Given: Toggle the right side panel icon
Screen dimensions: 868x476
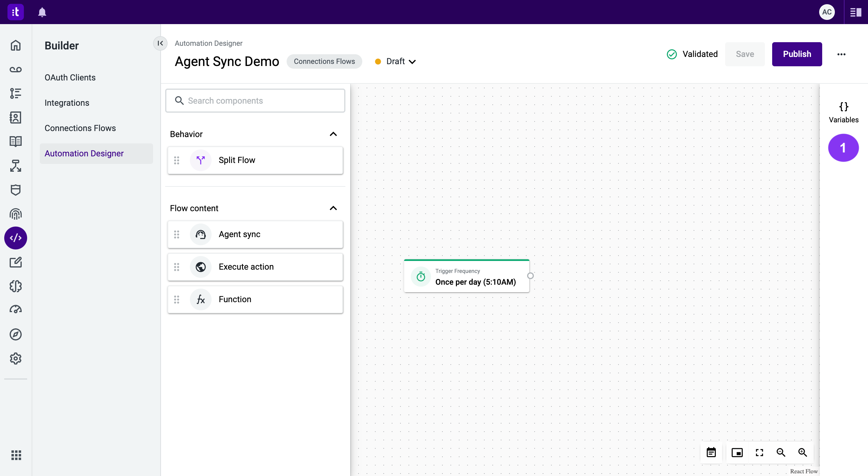Looking at the screenshot, I should 856,12.
